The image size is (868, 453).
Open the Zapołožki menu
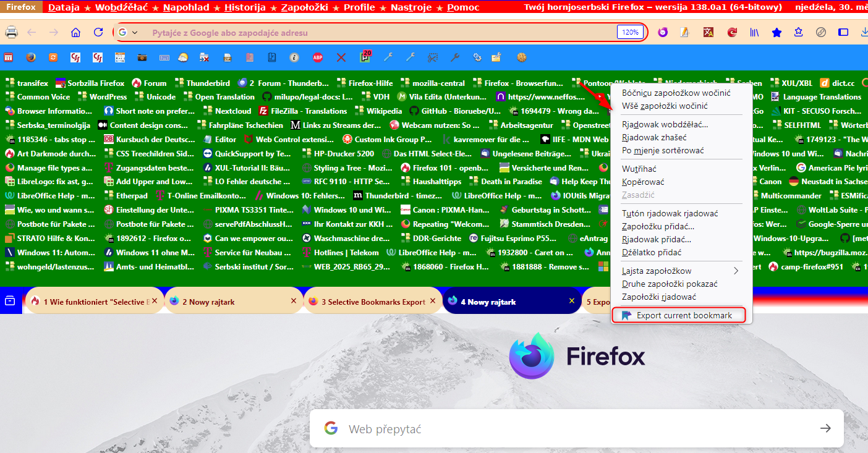(x=305, y=7)
